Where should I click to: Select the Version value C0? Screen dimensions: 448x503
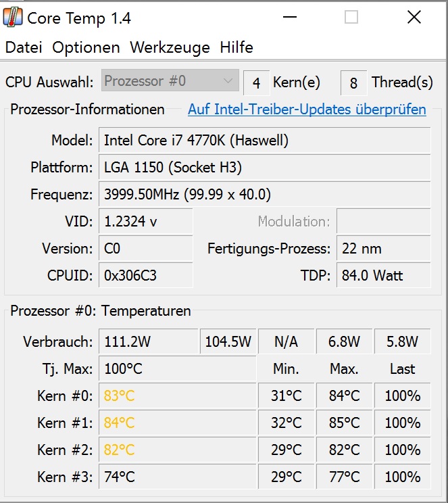(x=145, y=249)
